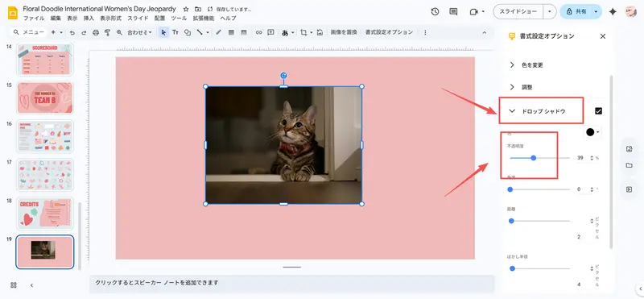Open version history clock icon
Viewport: 644px width, 299px height.
pyautogui.click(x=435, y=11)
